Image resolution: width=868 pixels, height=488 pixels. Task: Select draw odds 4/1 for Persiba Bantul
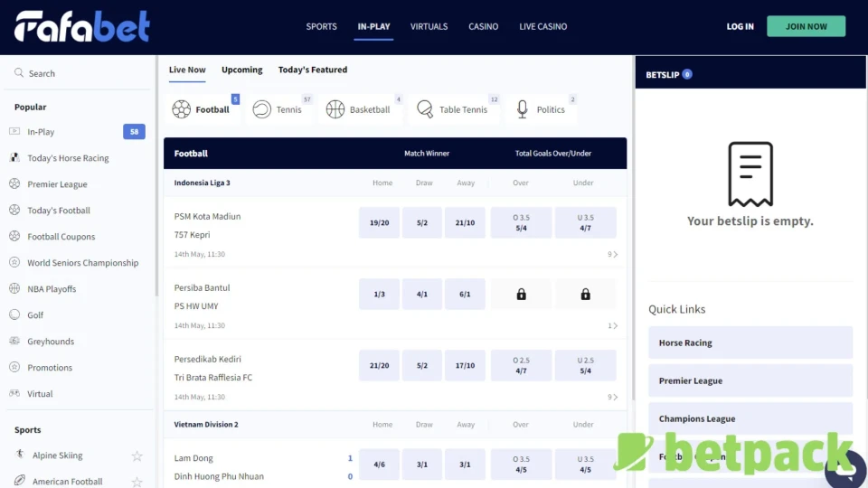pos(422,294)
